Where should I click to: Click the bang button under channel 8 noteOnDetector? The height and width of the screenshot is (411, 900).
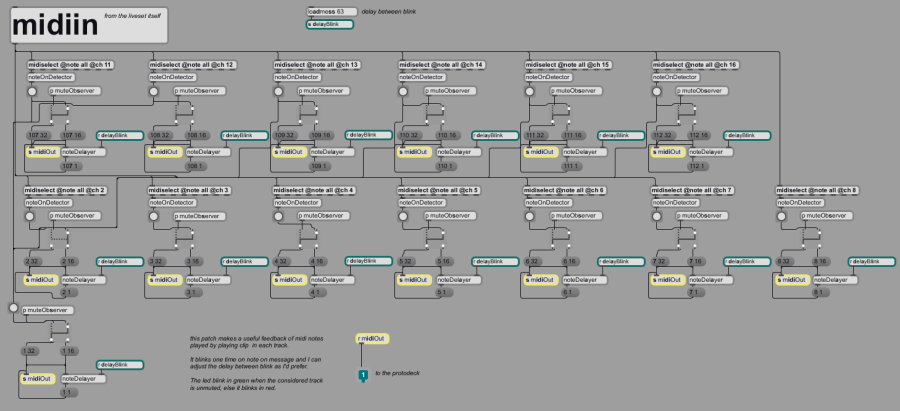click(782, 216)
